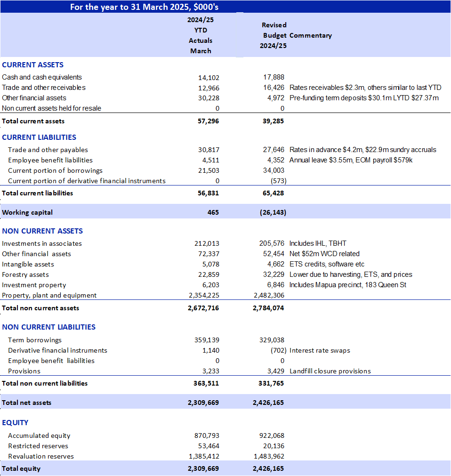Select the 'Restricted reserves' label
451x476 pixels.
tap(38, 446)
